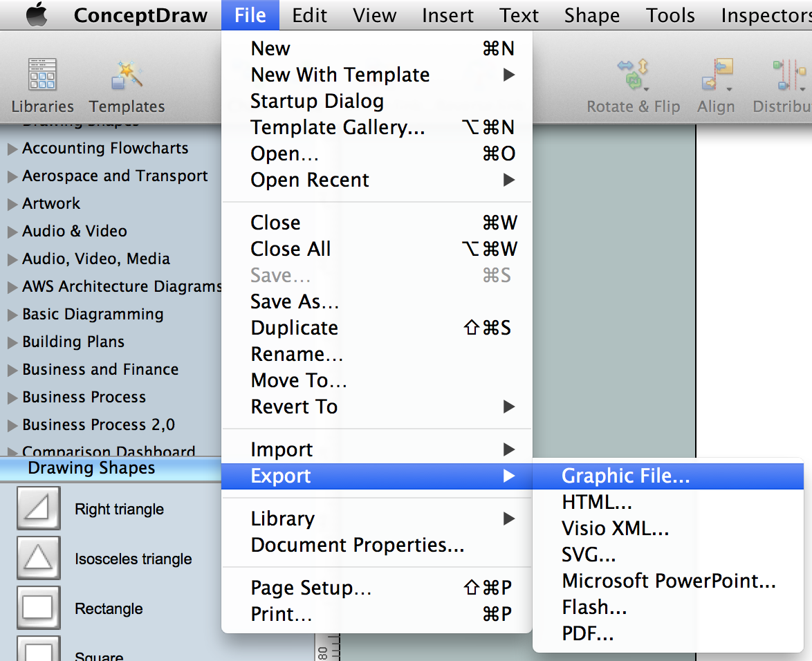Select the Drawing Shapes library header
This screenshot has height=661, width=812.
click(x=110, y=469)
